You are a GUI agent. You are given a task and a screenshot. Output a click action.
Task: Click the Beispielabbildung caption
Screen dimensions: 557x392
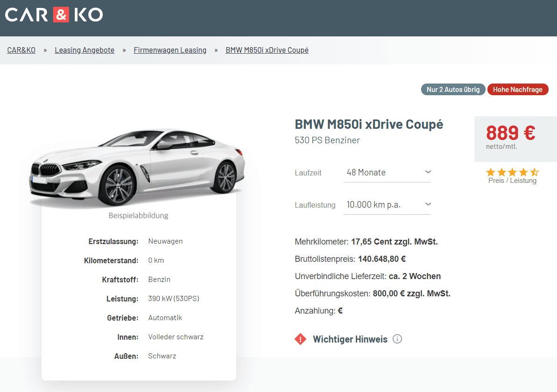pos(139,216)
